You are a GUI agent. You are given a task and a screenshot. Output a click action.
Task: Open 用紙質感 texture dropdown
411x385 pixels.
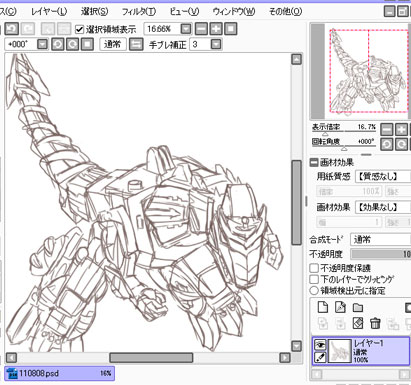pos(383,176)
